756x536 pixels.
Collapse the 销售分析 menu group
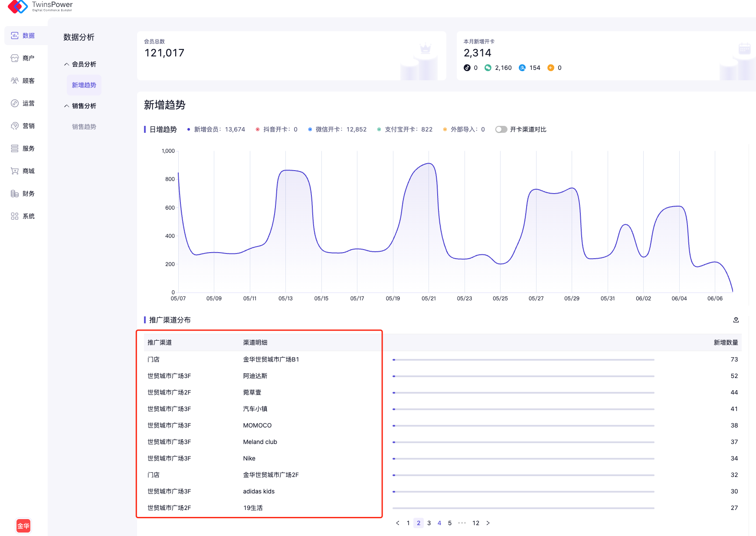67,106
